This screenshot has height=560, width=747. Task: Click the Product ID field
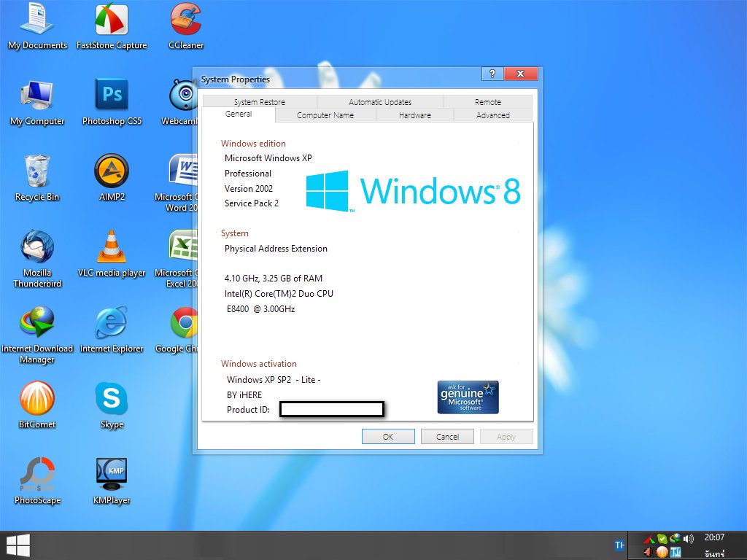(x=332, y=409)
